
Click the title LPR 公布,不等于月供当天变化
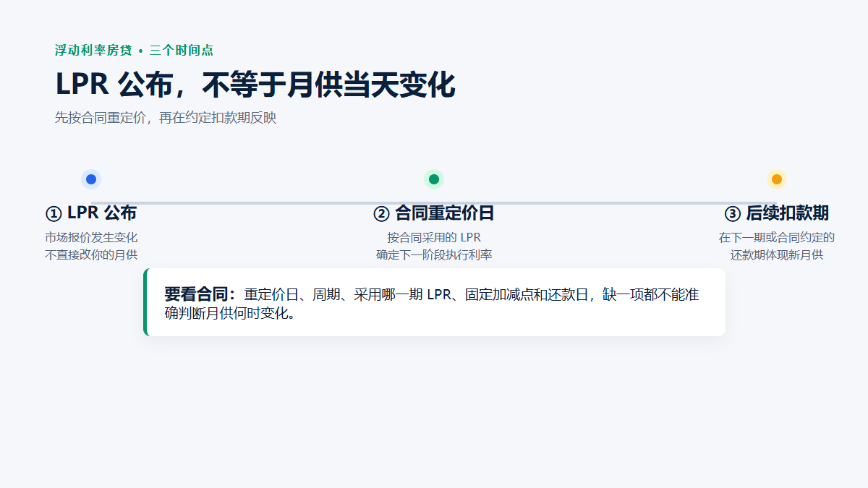coord(255,85)
